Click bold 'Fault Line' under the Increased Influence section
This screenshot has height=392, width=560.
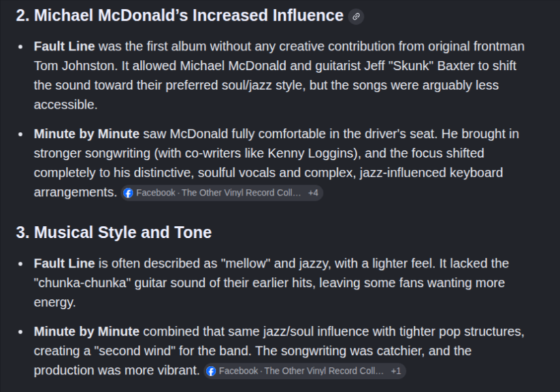tap(64, 46)
